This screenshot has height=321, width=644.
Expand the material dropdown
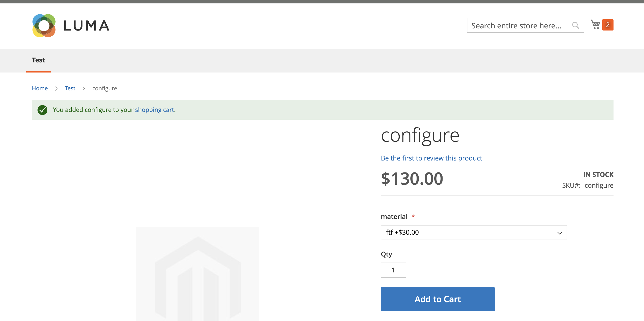474,233
